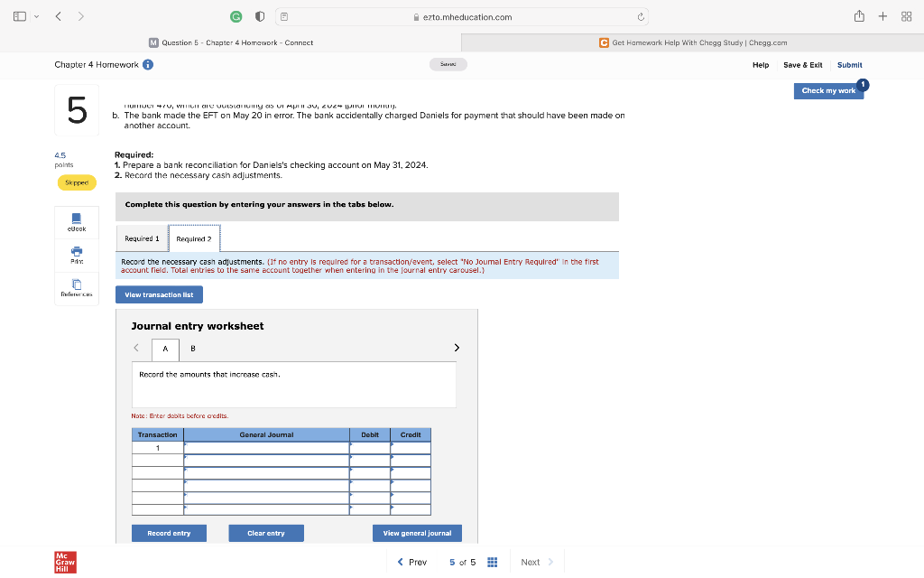This screenshot has width=924, height=578.
Task: Open References from the sidebar
Action: pos(76,287)
